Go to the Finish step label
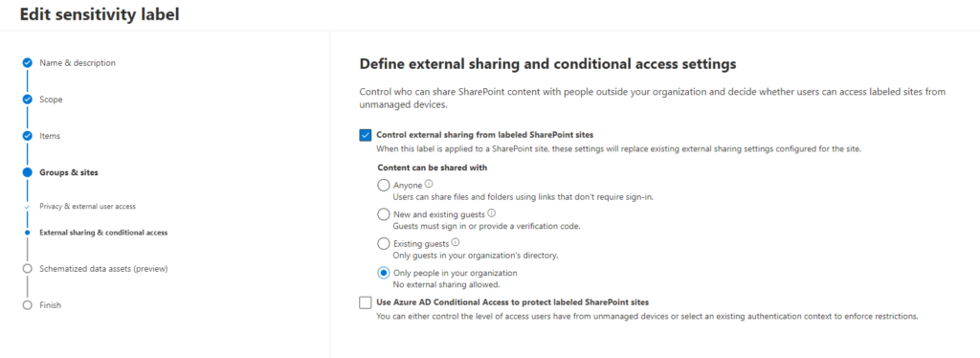This screenshot has height=358, width=980. (x=51, y=305)
